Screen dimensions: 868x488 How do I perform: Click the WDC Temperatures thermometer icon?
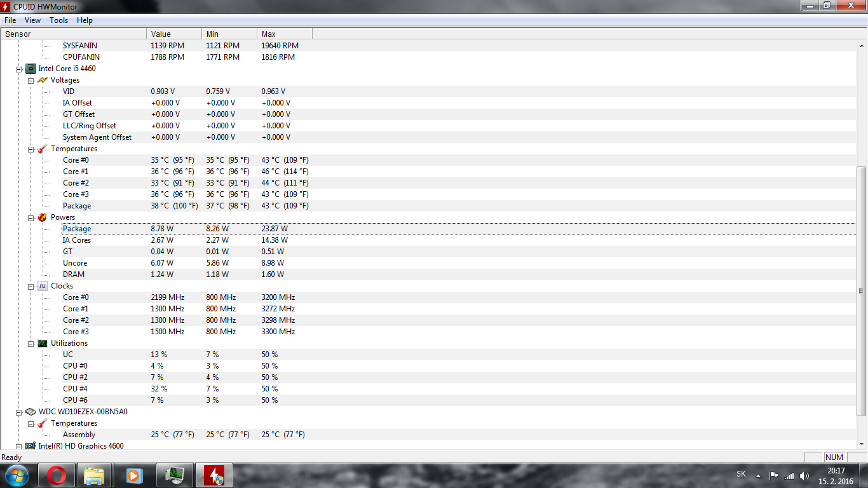(42, 423)
